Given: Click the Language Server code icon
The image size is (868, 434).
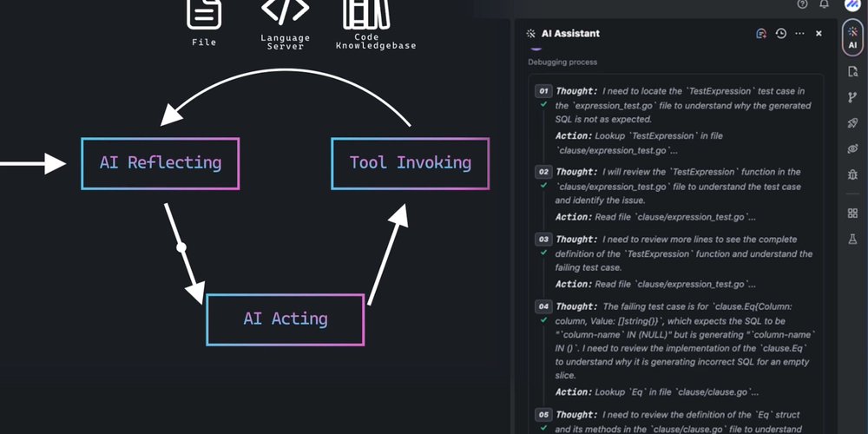Looking at the screenshot, I should click(285, 11).
